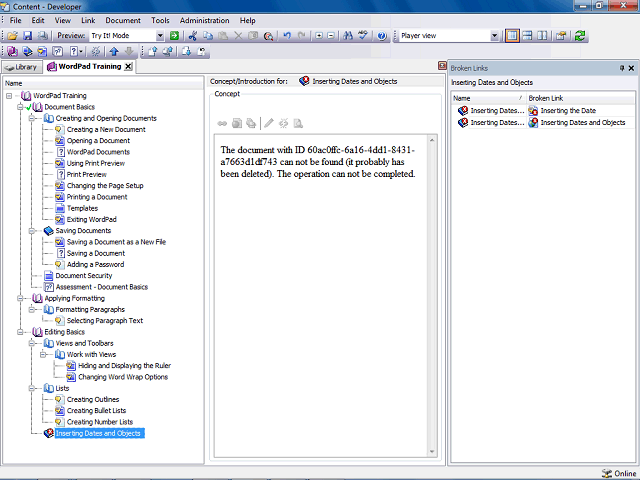Open the File menu
640x480 pixels.
(16, 20)
